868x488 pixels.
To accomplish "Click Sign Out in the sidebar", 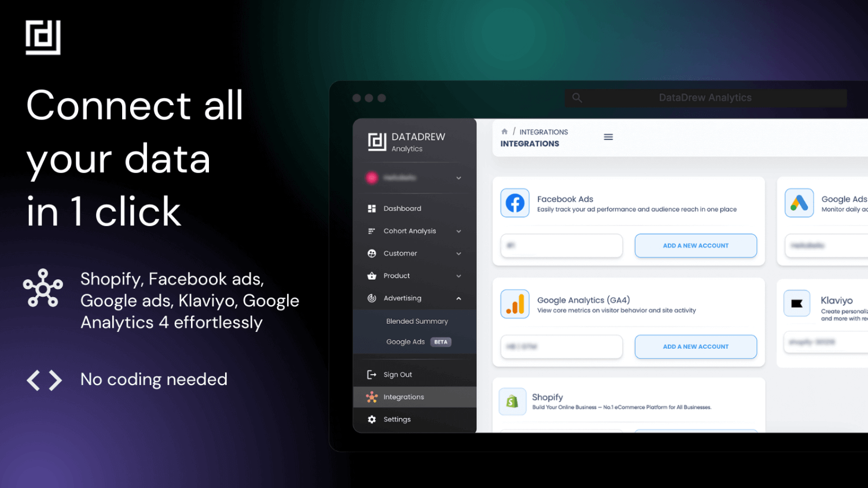I will (398, 375).
